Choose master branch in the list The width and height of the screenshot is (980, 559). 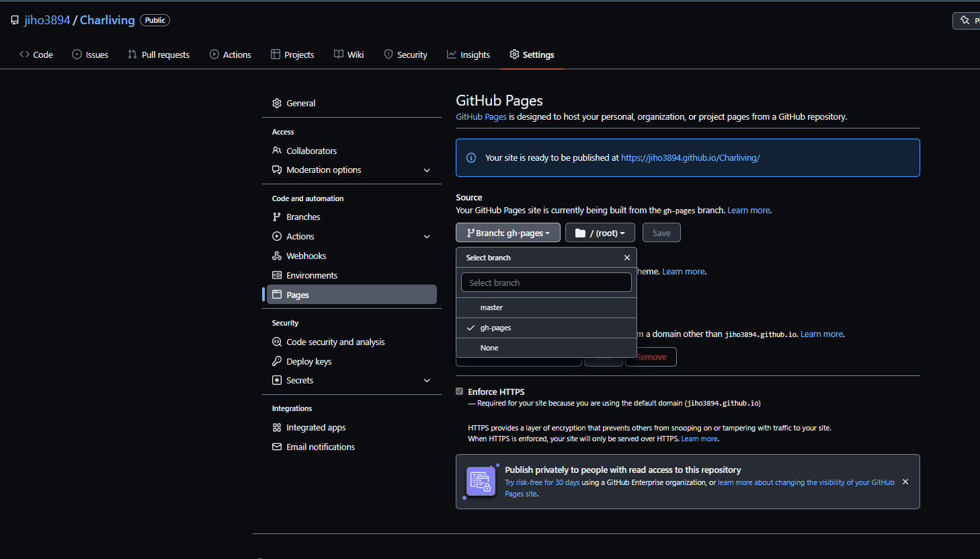(546, 307)
